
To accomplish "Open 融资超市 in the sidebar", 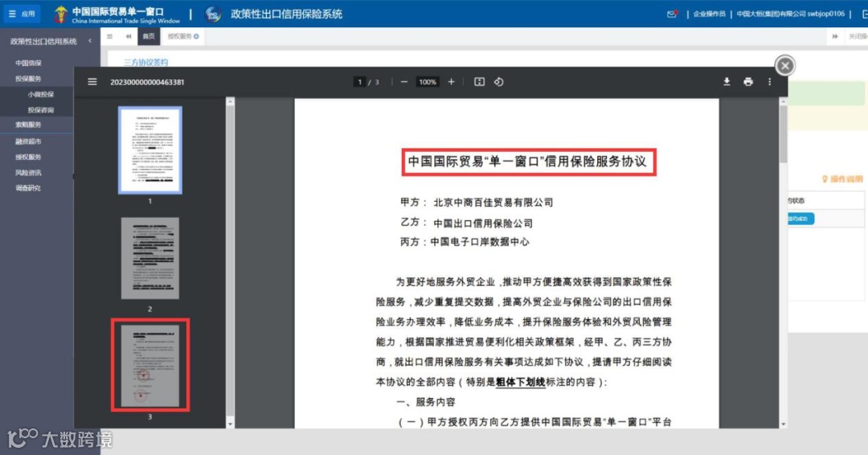I will pyautogui.click(x=28, y=141).
